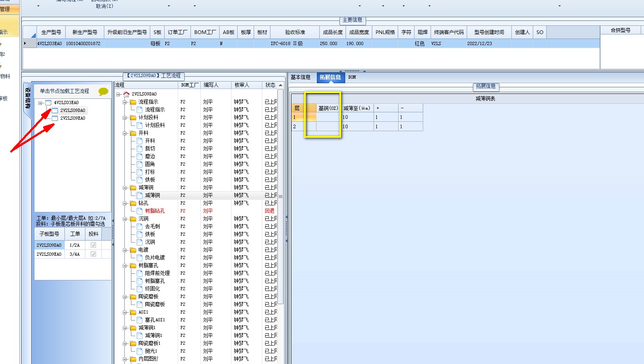Click the 基铜(OZ) cell for layer 1
The height and width of the screenshot is (364, 644).
point(328,117)
